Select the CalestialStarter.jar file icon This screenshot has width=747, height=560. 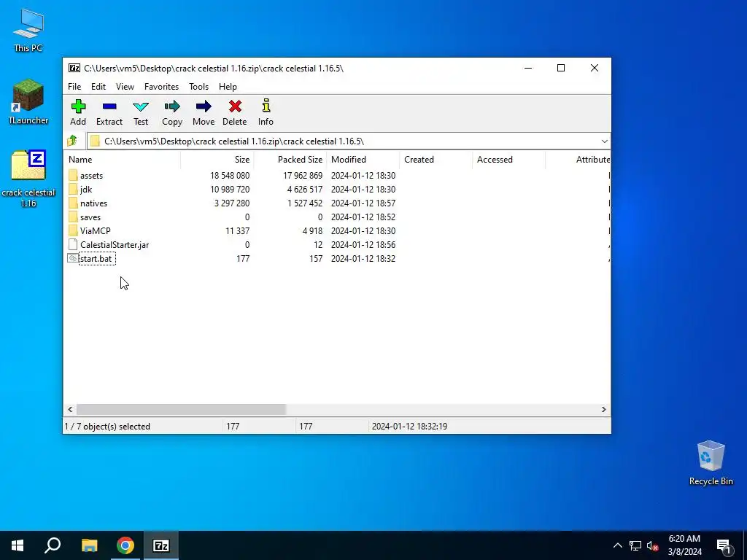click(73, 244)
